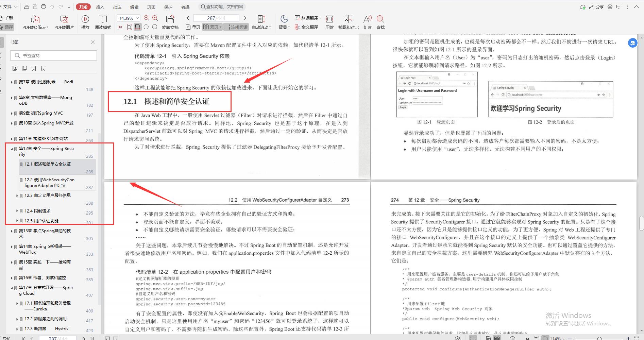644x340 pixels.
Task: Rotate counterclockwise with the rotate icon
Action: (x=146, y=27)
